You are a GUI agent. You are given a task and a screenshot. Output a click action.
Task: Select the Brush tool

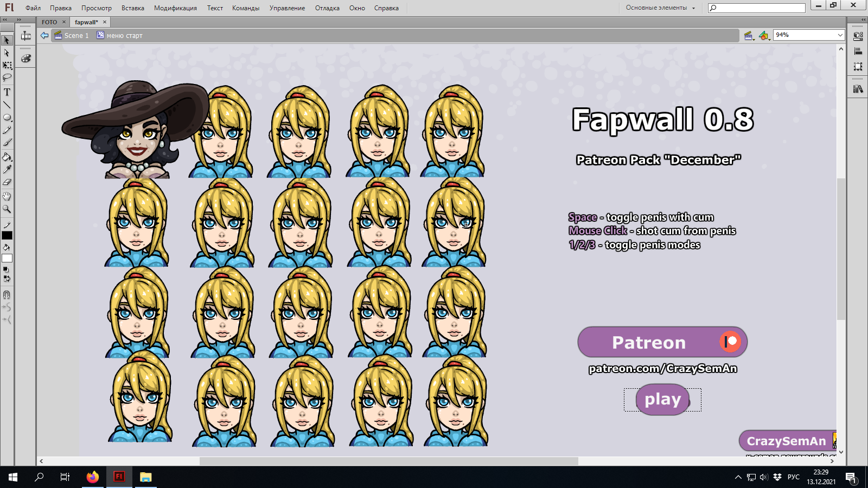point(7,143)
